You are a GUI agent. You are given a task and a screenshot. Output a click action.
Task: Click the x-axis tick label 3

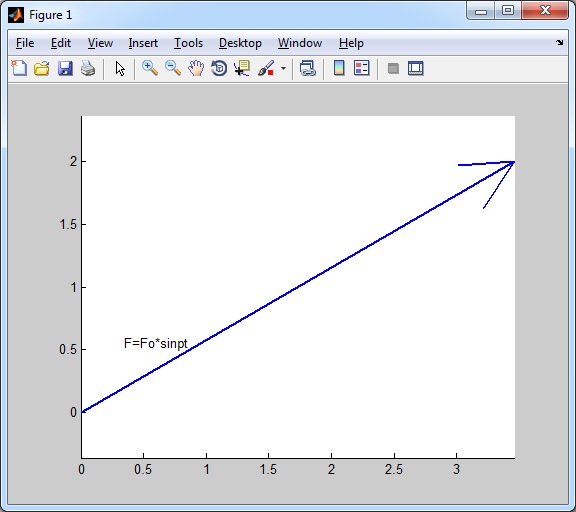point(456,469)
